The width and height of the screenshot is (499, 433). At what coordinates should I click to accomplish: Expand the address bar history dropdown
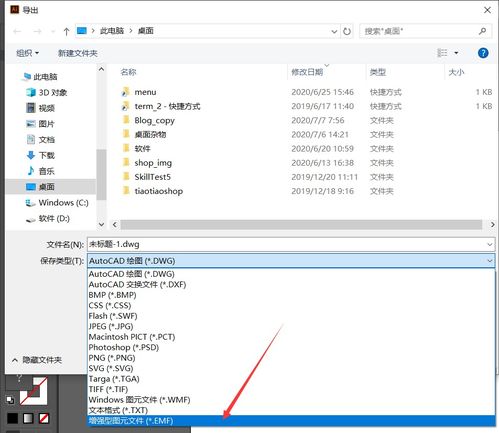334,31
